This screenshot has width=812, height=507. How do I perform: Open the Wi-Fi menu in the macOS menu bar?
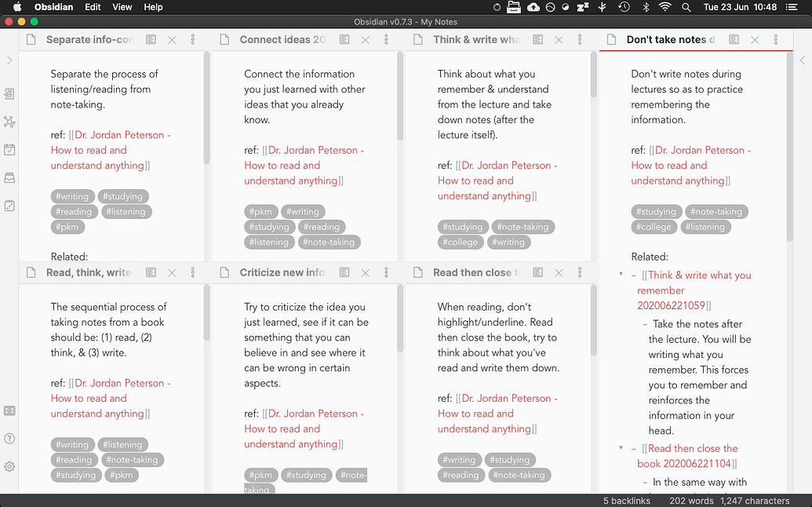pos(665,7)
